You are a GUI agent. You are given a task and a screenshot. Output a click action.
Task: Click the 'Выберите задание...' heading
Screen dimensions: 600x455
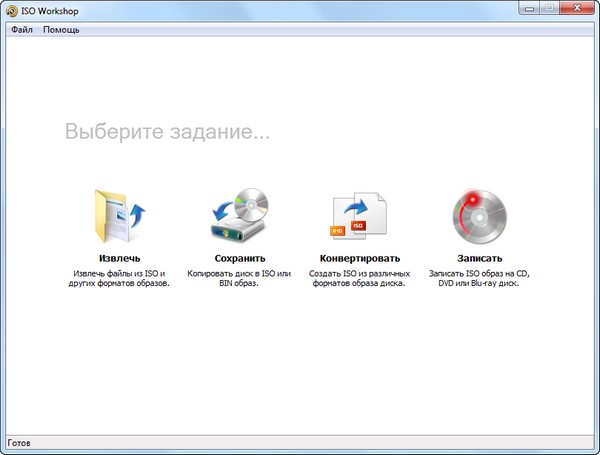(x=167, y=132)
